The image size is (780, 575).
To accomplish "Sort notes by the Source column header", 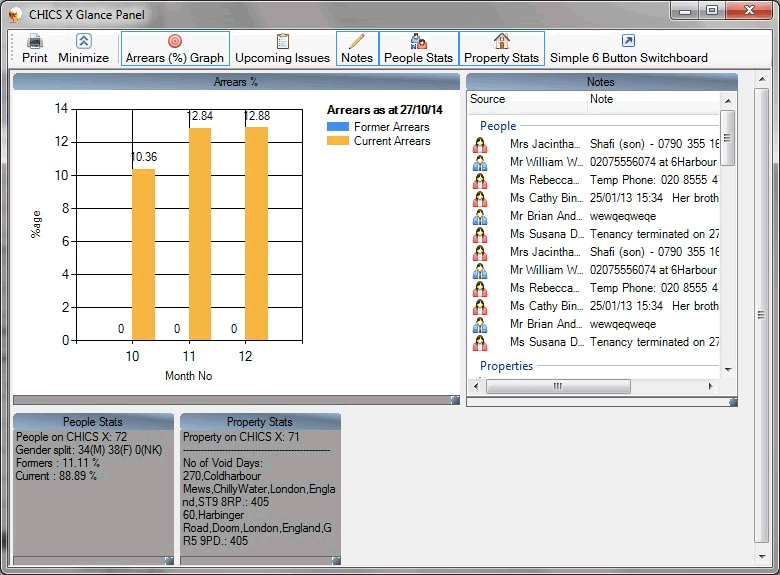I will [x=526, y=100].
